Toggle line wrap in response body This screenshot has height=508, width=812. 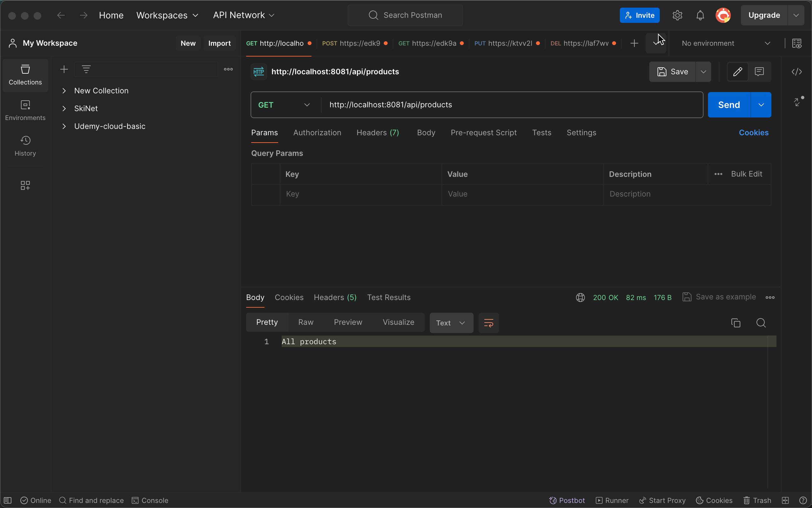pos(488,323)
